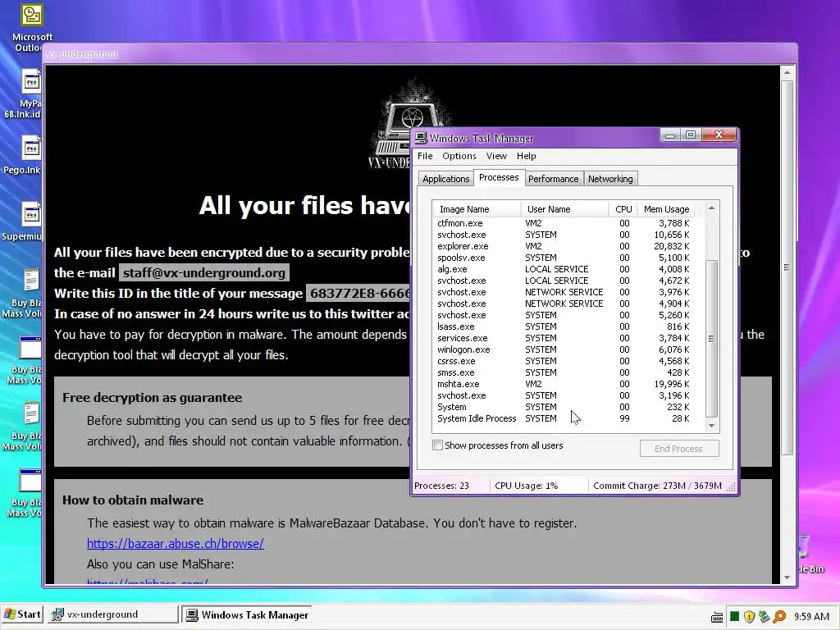Screen dimensions: 840x630
Task: Click the End Process button
Action: coord(678,449)
